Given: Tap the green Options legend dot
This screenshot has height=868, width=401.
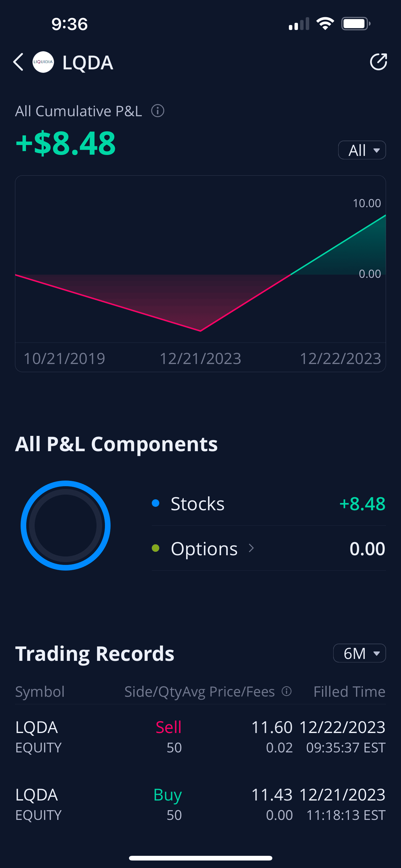Looking at the screenshot, I should (x=156, y=548).
